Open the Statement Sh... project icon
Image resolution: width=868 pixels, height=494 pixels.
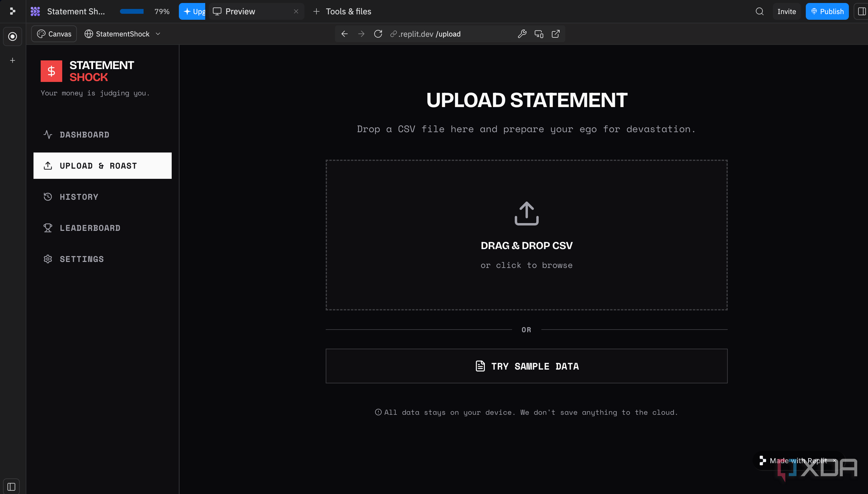tap(35, 11)
